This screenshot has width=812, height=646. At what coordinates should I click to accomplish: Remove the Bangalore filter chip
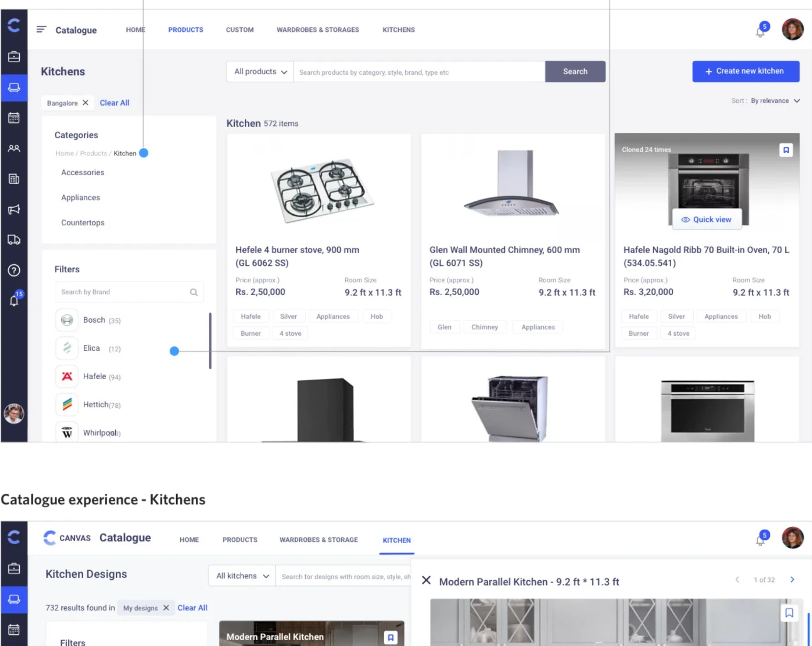click(x=85, y=103)
